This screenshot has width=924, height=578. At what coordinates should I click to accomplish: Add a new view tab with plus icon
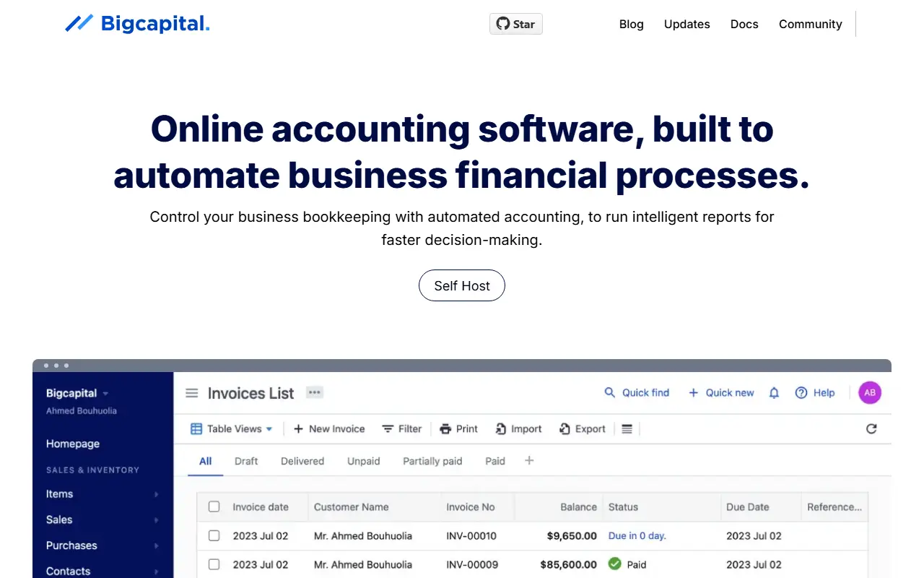tap(529, 460)
